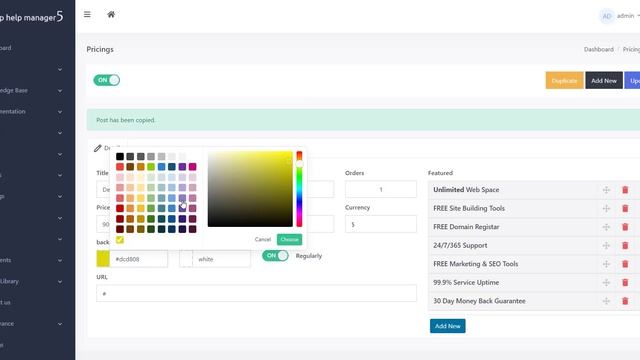Toggle the Regularly ON switch
Screen dimensions: 640x360
click(275, 256)
